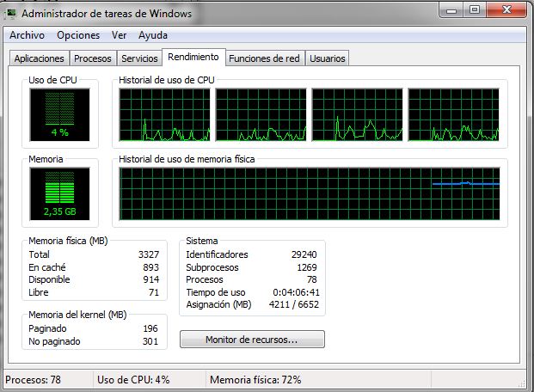Maximize the Task Manager window
Screen dimensions: 534x392
475,9
